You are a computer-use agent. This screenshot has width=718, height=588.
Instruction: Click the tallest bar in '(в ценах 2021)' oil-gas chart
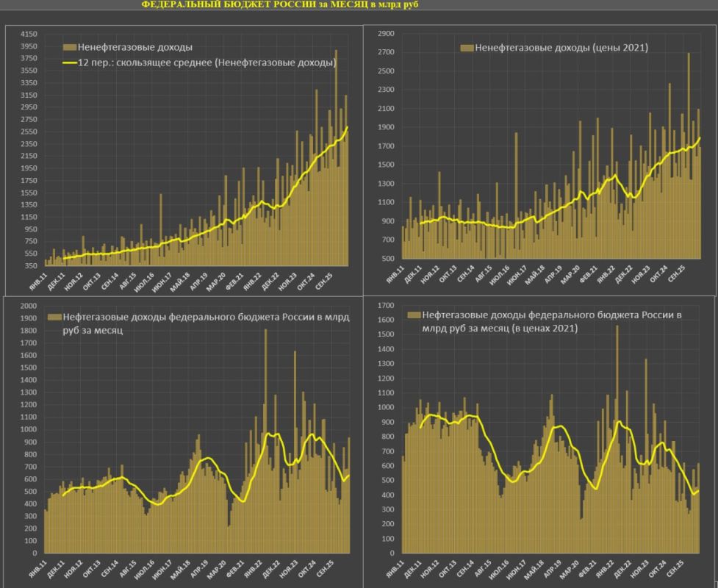click(617, 440)
